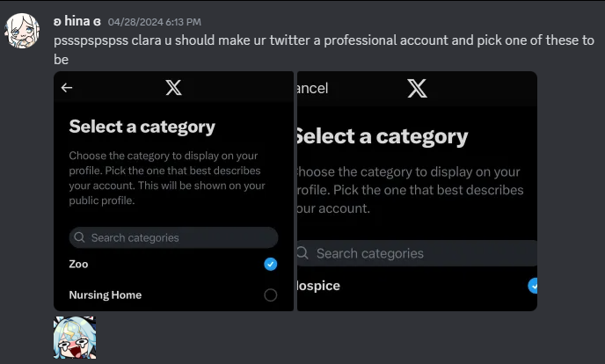Click the back arrow in left screenshot
This screenshot has width=605, height=364.
[67, 88]
